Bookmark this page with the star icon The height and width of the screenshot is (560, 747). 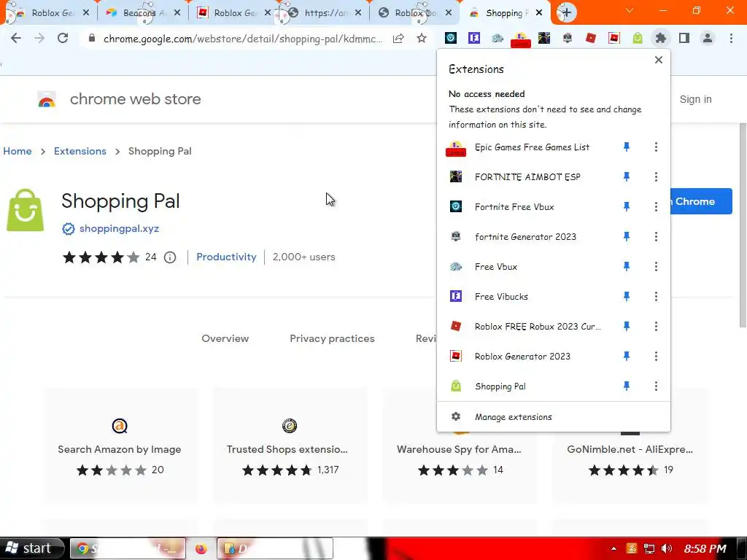pos(422,38)
